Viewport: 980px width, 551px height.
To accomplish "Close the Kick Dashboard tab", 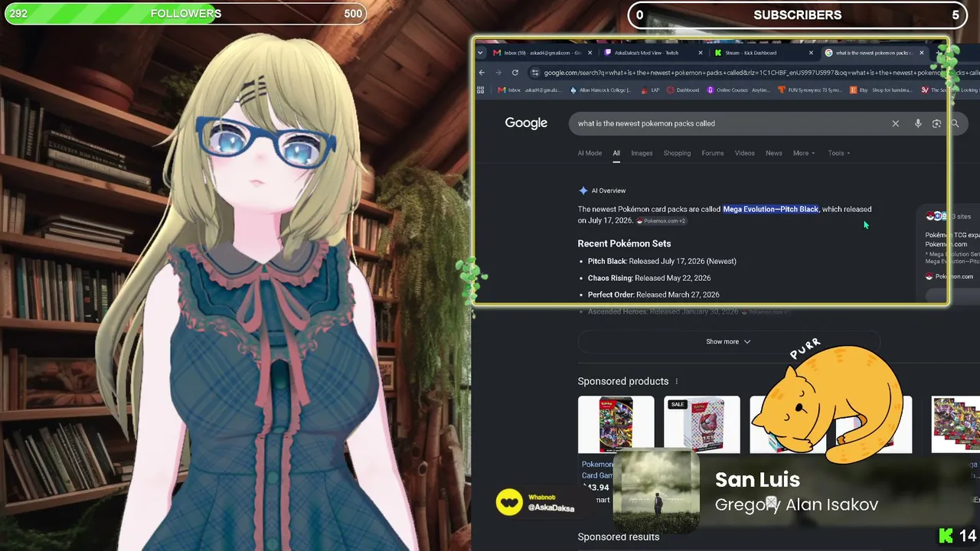I will (x=811, y=53).
